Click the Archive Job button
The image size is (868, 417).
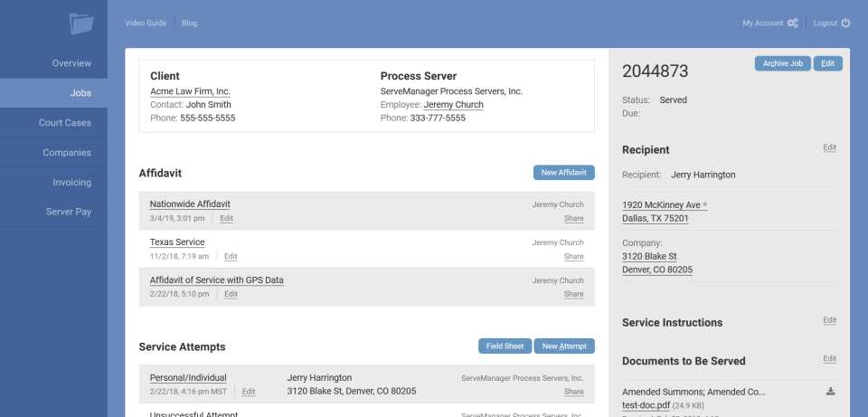click(x=783, y=63)
